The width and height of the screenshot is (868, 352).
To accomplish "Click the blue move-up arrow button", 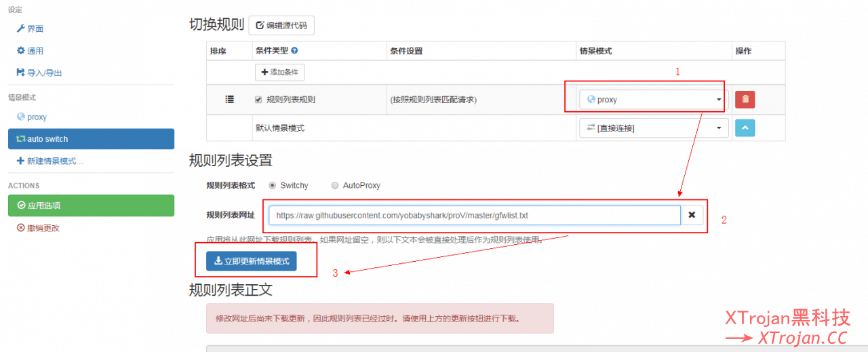I will (x=745, y=128).
